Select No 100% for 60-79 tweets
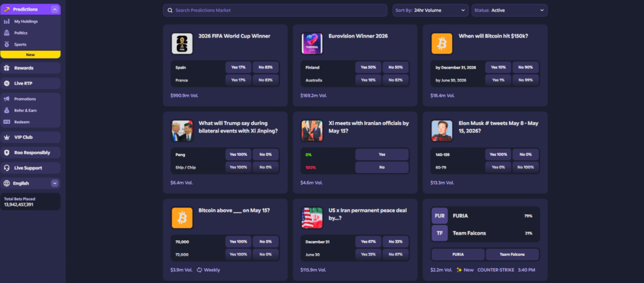 (526, 167)
